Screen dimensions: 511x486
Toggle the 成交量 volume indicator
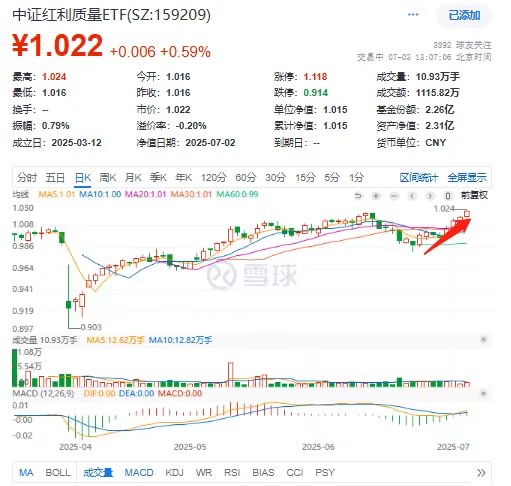coord(98,473)
